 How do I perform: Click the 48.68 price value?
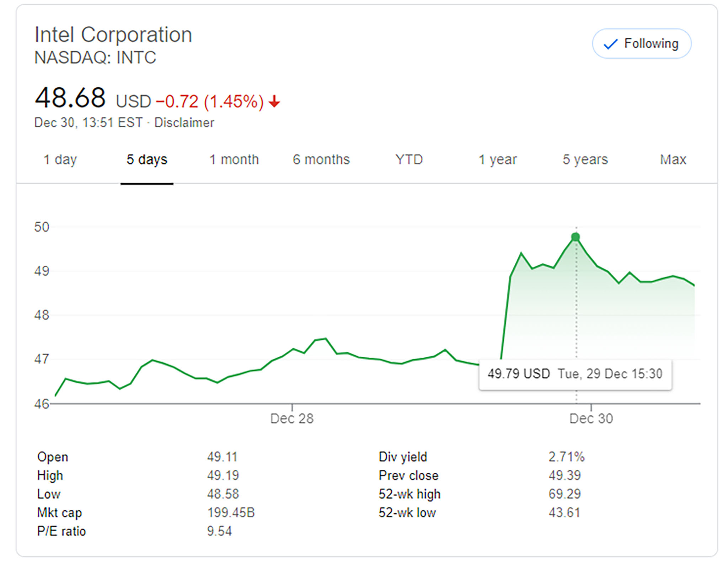70,98
